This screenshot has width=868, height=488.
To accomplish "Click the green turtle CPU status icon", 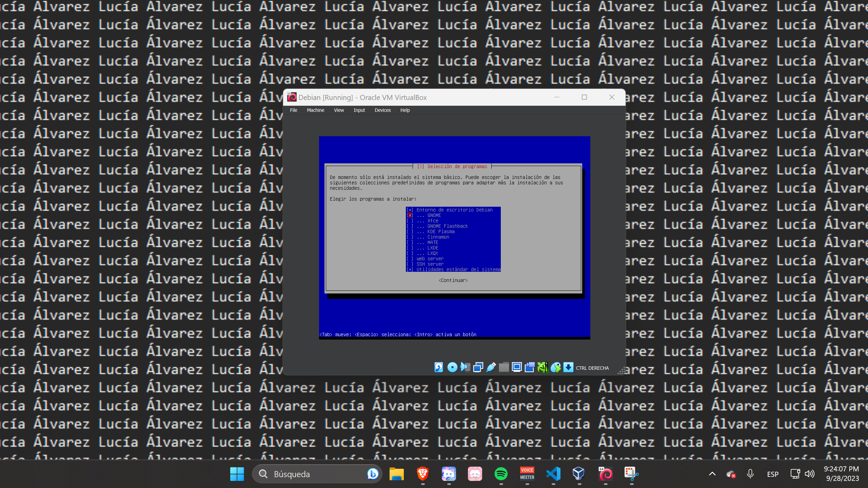I will [542, 367].
